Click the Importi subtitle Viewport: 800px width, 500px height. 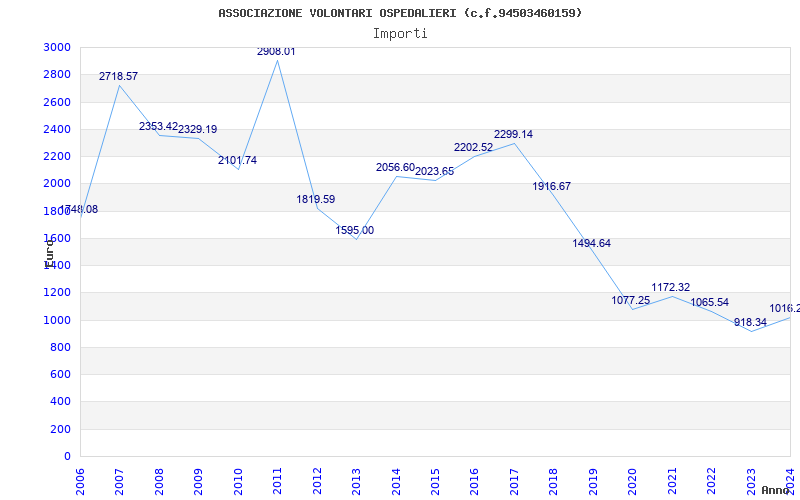click(400, 34)
